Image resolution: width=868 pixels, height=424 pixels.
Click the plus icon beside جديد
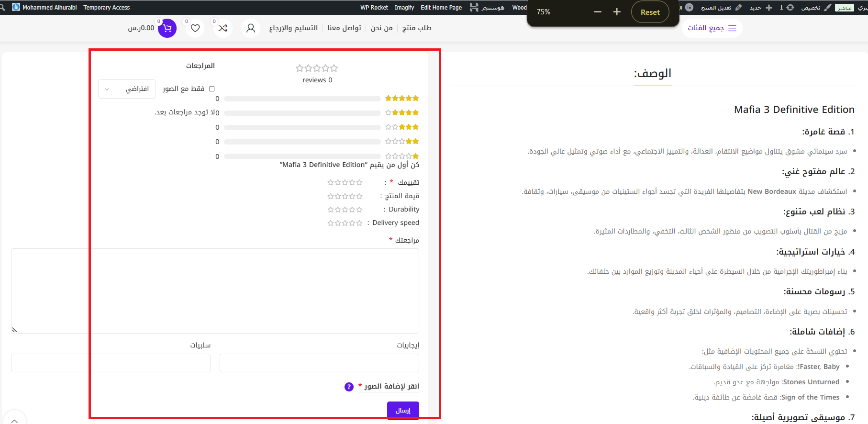coord(769,7)
